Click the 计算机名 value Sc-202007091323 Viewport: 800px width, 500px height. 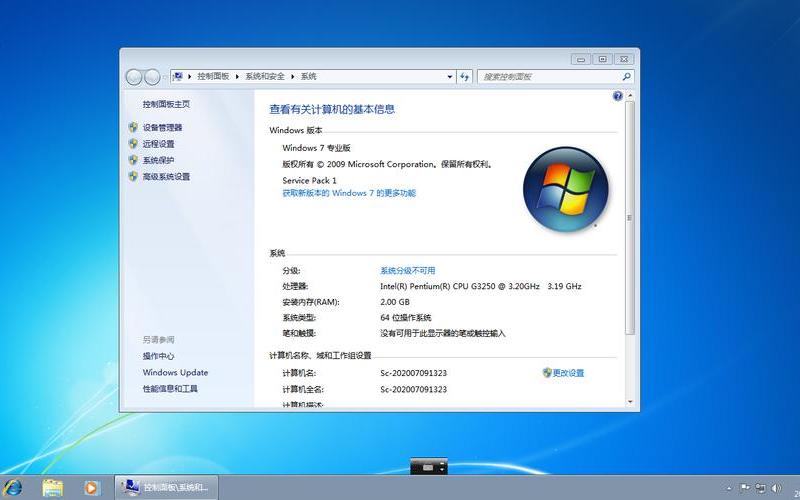click(413, 373)
